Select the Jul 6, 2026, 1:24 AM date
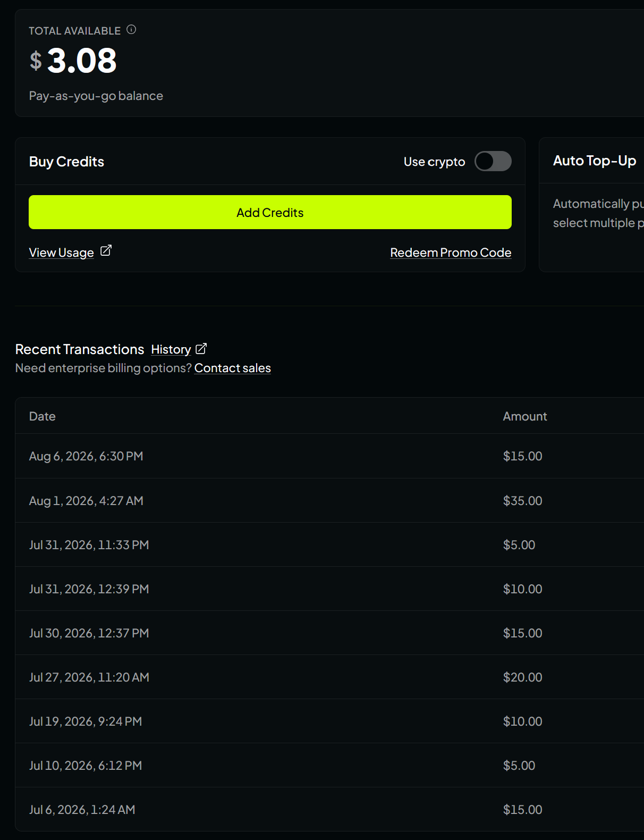 (82, 810)
